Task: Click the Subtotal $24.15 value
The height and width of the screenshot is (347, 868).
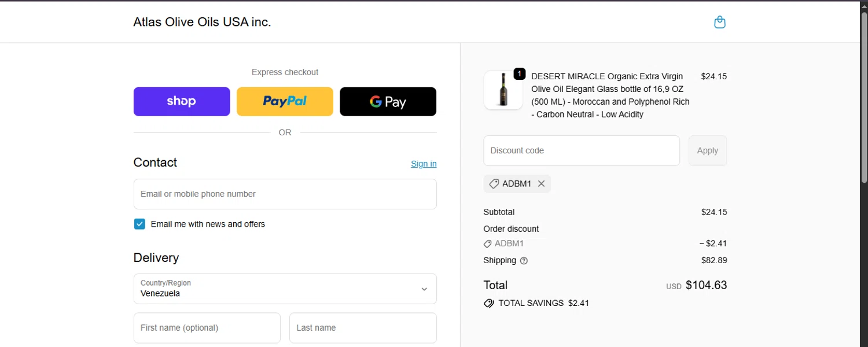Action: [714, 212]
